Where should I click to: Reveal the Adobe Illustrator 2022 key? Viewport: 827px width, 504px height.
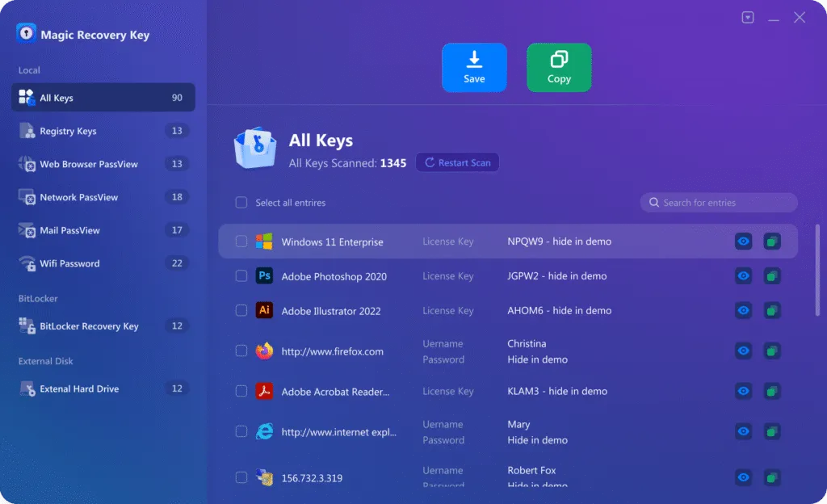pos(744,310)
